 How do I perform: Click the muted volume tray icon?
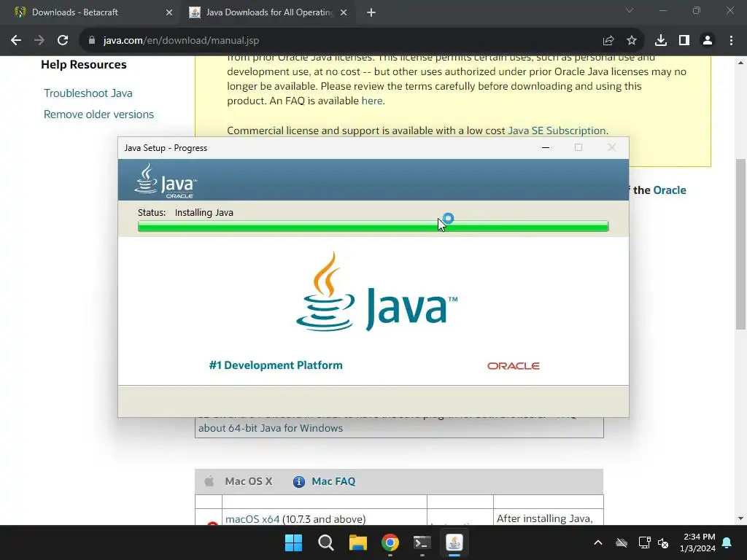click(x=663, y=542)
